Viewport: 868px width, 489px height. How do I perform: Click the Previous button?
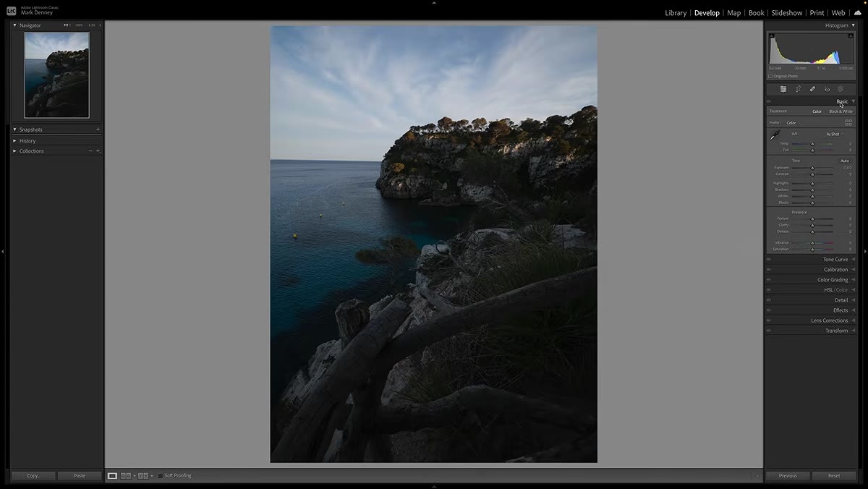click(x=788, y=476)
